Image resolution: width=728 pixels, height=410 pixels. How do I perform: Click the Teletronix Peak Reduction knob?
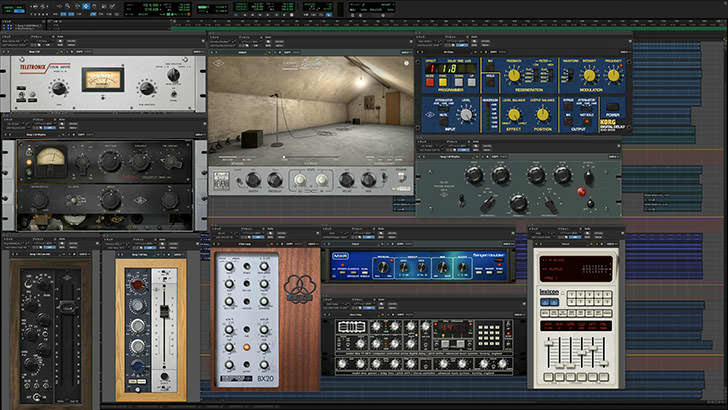pos(147,88)
